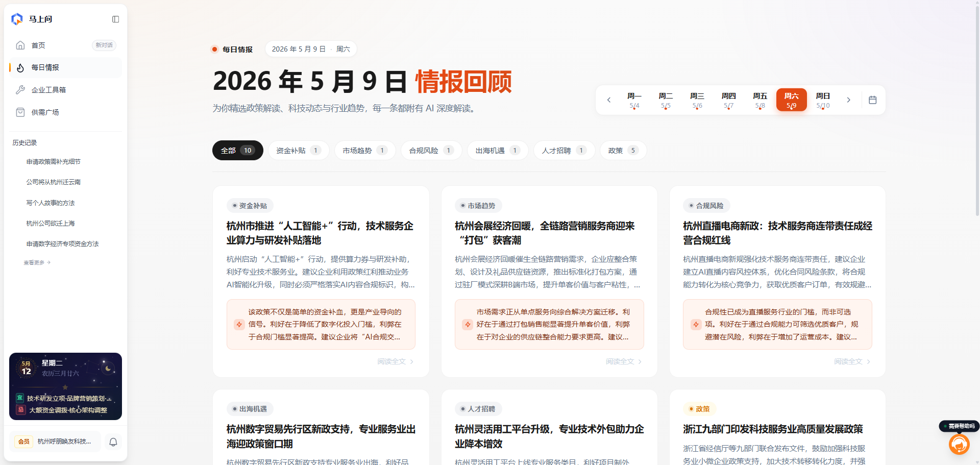Select 周日 5/10 date tab

(x=823, y=100)
